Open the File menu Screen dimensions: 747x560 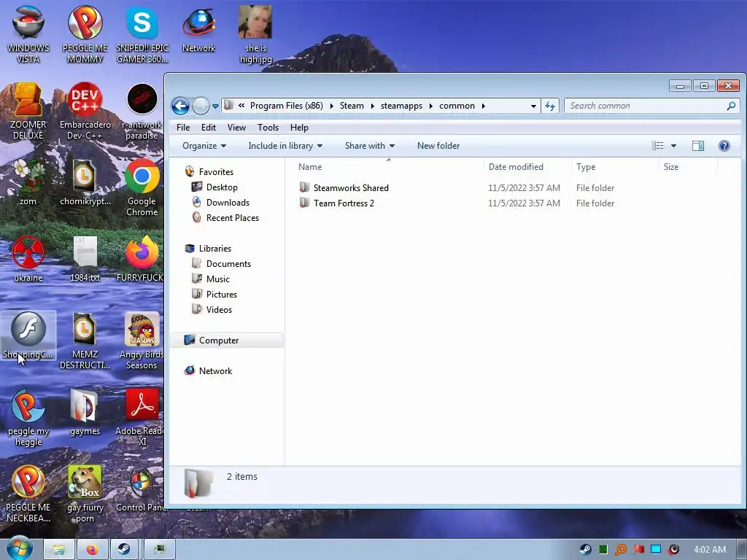pos(183,128)
